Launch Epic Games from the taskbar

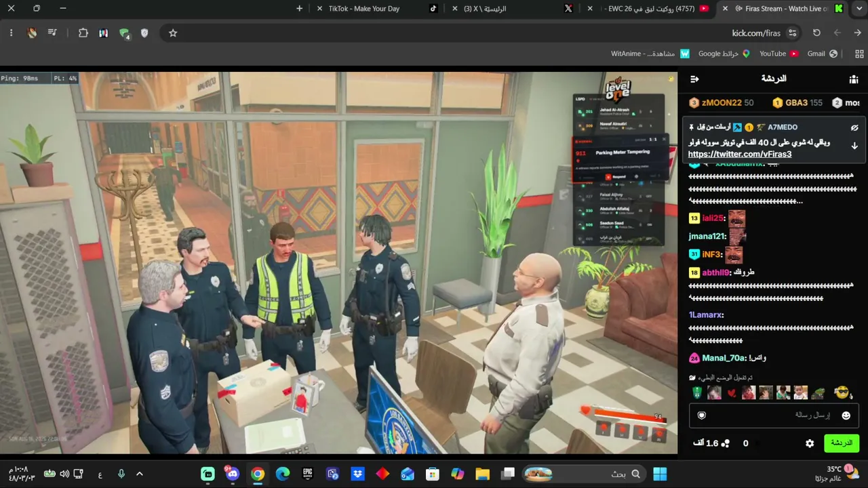[x=307, y=474]
